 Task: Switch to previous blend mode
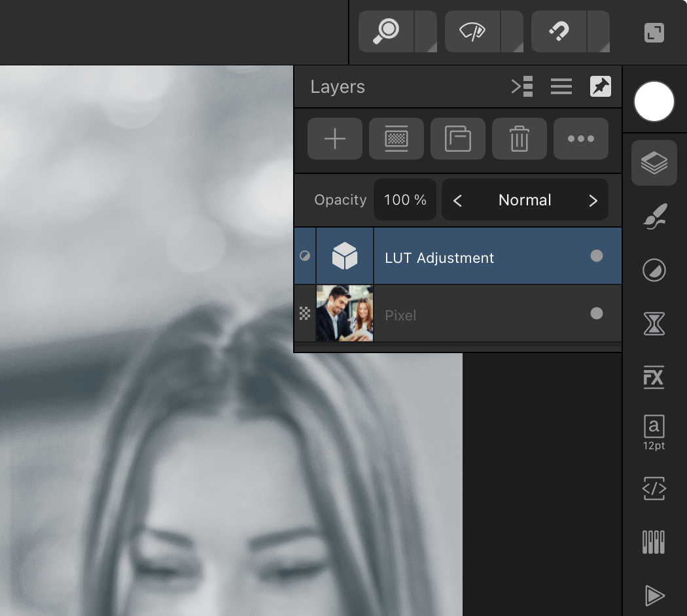(x=457, y=201)
